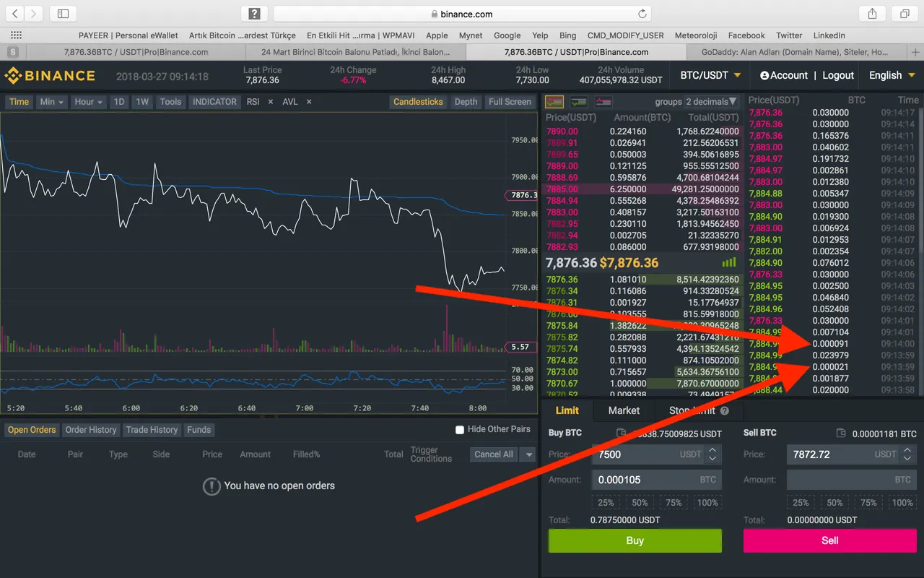The width and height of the screenshot is (924, 578).
Task: Select the Time chart interval
Action: pyautogui.click(x=19, y=102)
